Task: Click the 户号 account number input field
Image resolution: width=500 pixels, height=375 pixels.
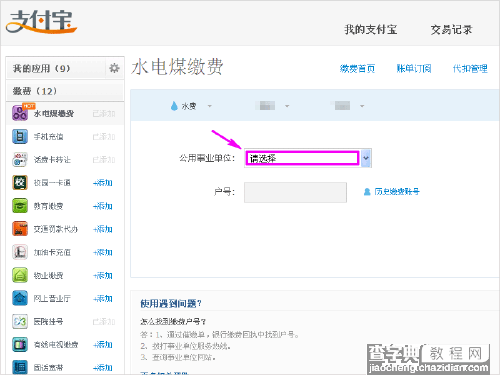Action: coord(295,192)
